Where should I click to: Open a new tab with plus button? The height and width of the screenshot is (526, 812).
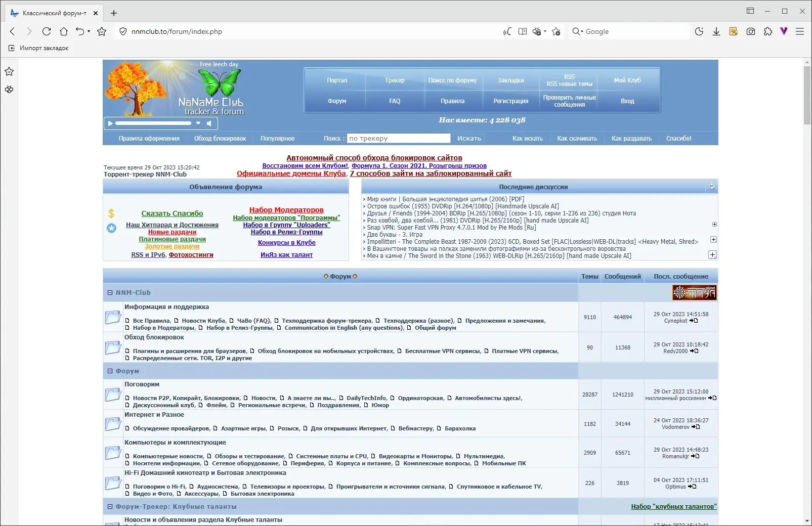pos(114,13)
